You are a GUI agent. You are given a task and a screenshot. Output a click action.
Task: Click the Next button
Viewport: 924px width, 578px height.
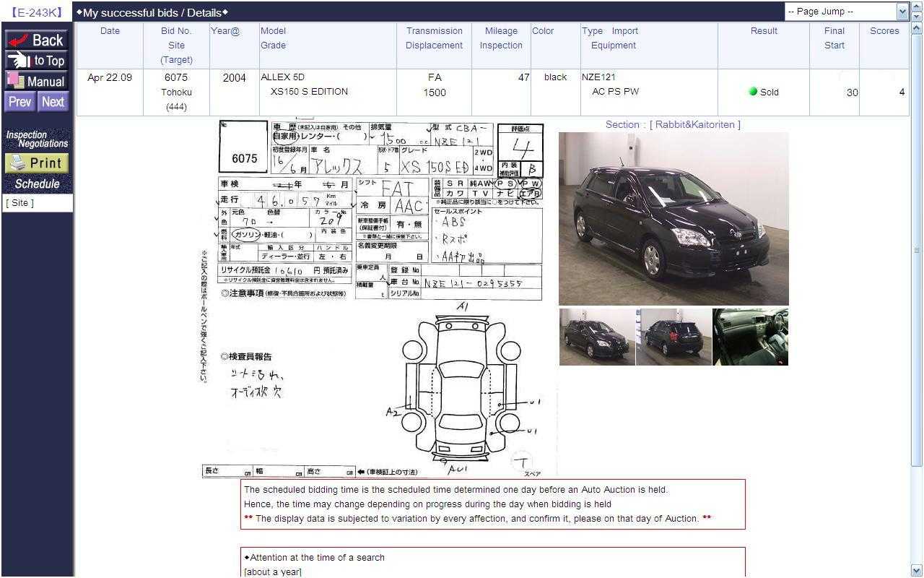53,102
